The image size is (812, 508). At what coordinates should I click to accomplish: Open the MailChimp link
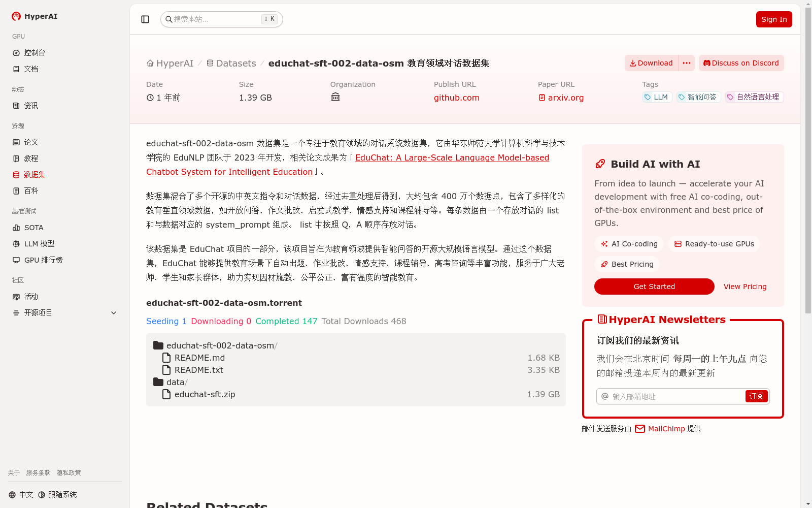point(660,429)
